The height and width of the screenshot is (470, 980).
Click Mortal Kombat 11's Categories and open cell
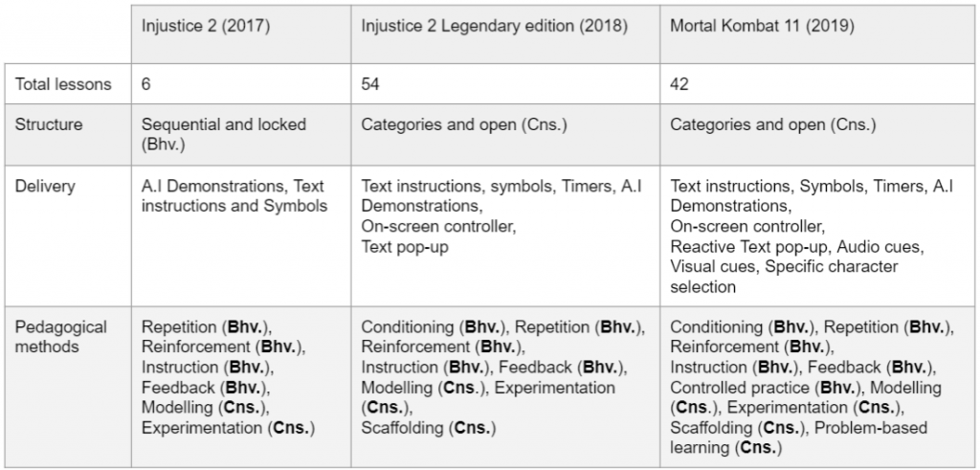click(772, 124)
